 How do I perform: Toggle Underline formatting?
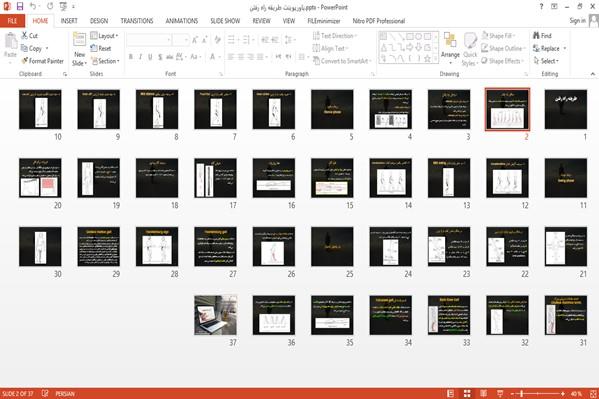[150, 57]
